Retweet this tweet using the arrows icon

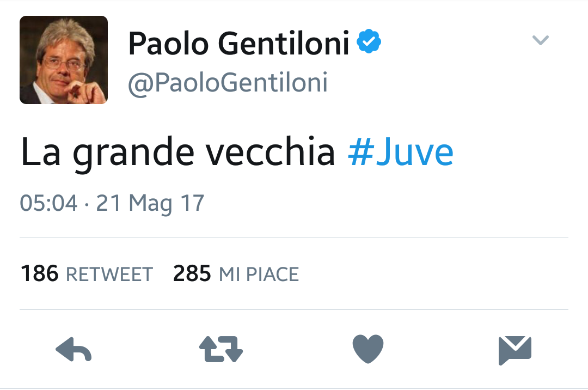click(220, 350)
